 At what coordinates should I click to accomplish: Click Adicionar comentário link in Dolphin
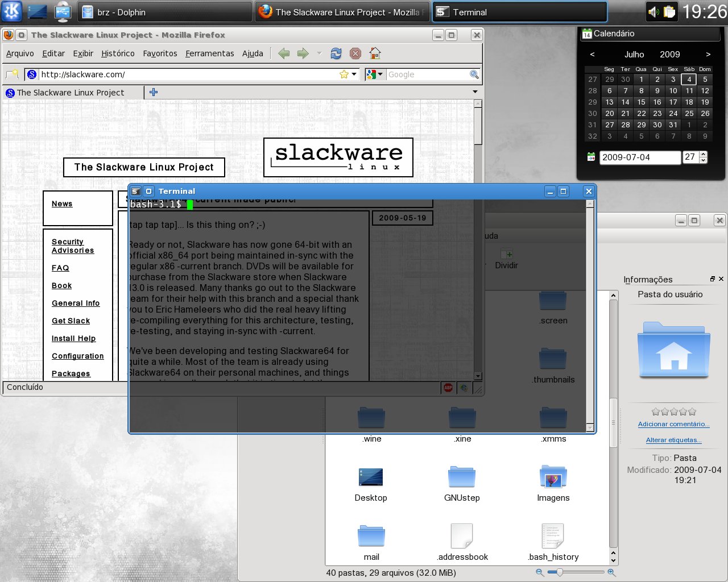coord(673,424)
